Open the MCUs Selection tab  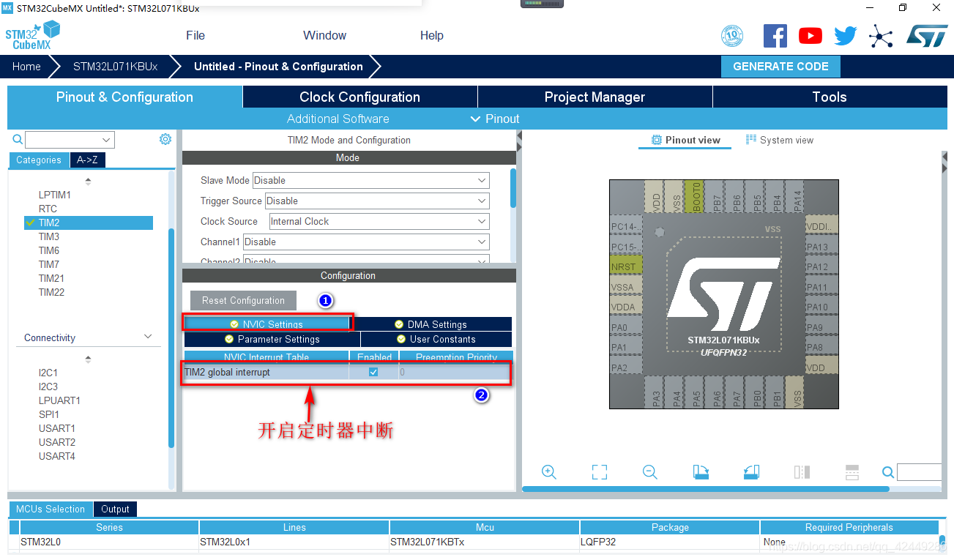coord(51,509)
